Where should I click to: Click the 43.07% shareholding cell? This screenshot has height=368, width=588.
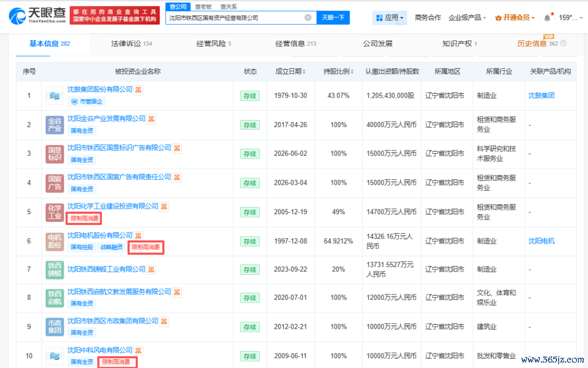338,95
